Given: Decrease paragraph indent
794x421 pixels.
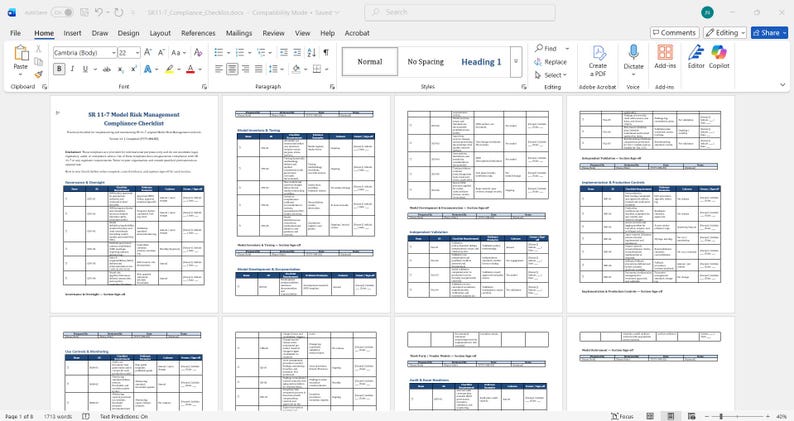Looking at the screenshot, I should point(284,52).
